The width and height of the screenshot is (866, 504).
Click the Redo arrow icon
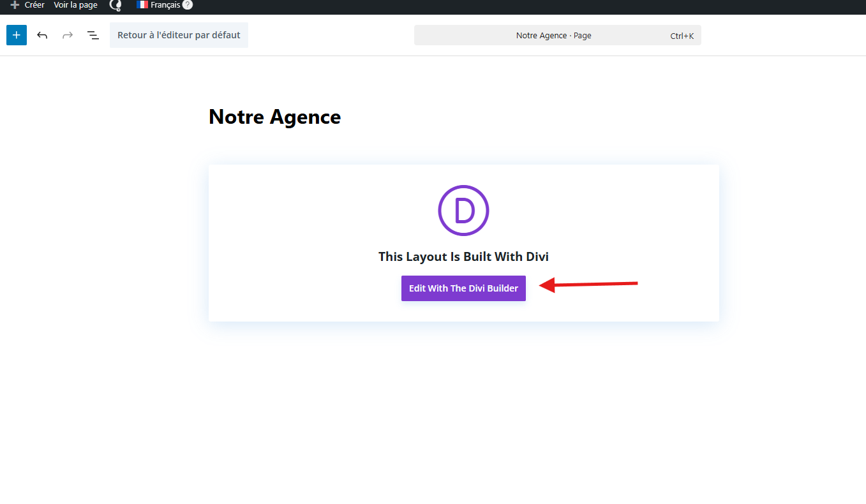[x=68, y=35]
